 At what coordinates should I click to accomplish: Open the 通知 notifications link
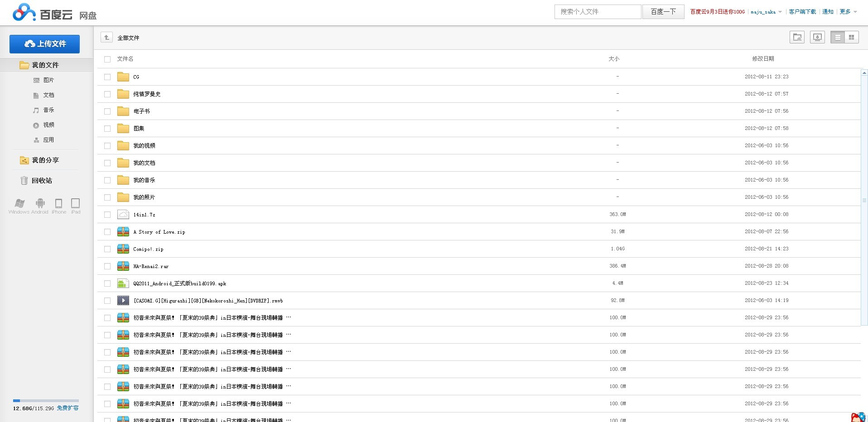pos(828,12)
